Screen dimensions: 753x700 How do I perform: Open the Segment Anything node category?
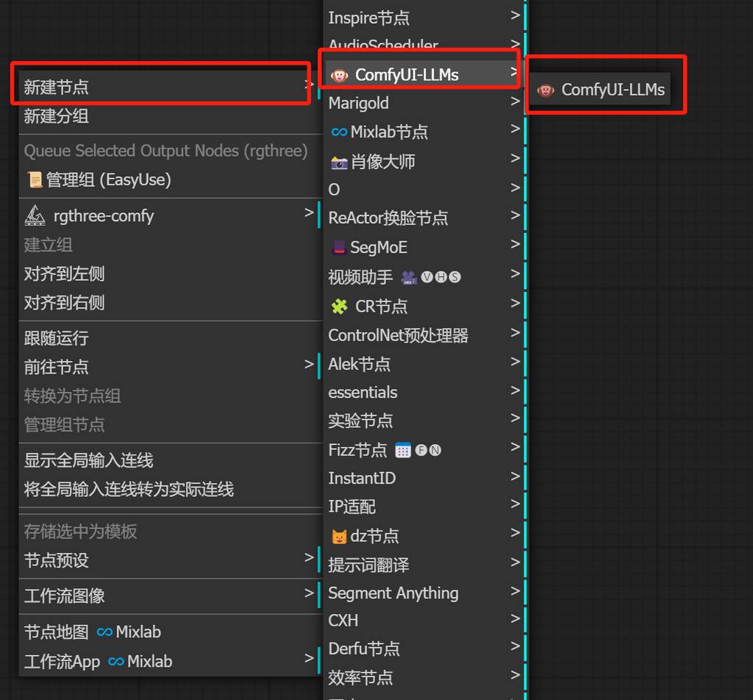(393, 593)
